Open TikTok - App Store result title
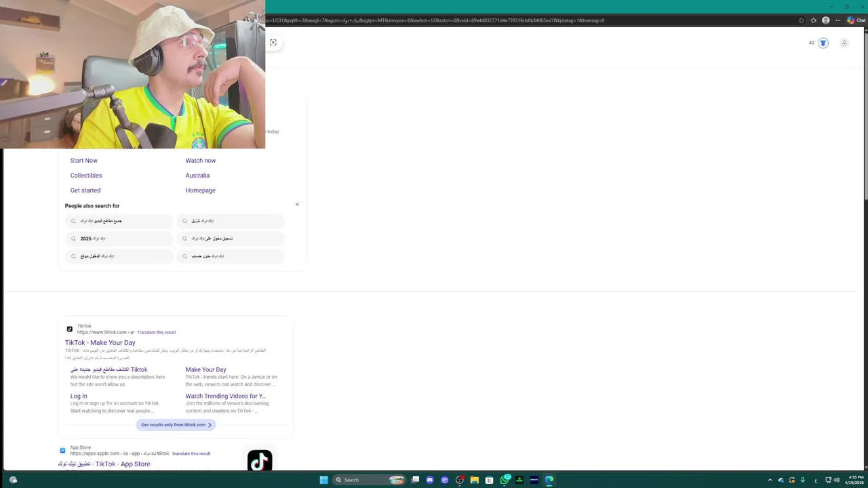 (x=104, y=464)
